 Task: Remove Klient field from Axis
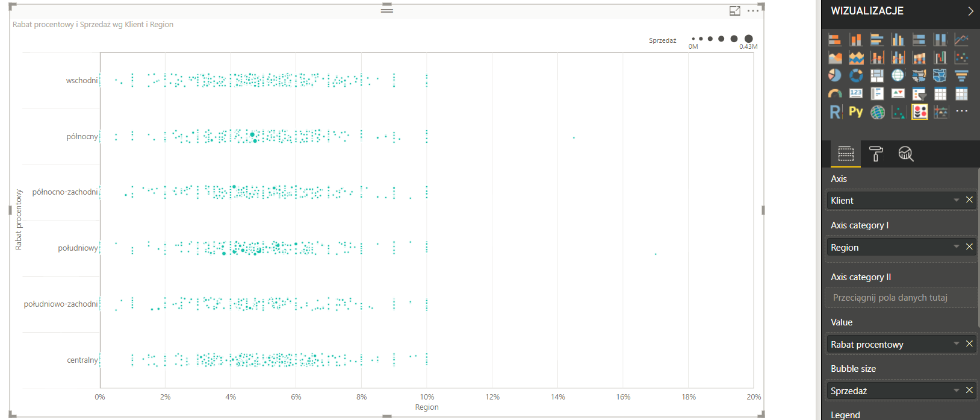[969, 200]
